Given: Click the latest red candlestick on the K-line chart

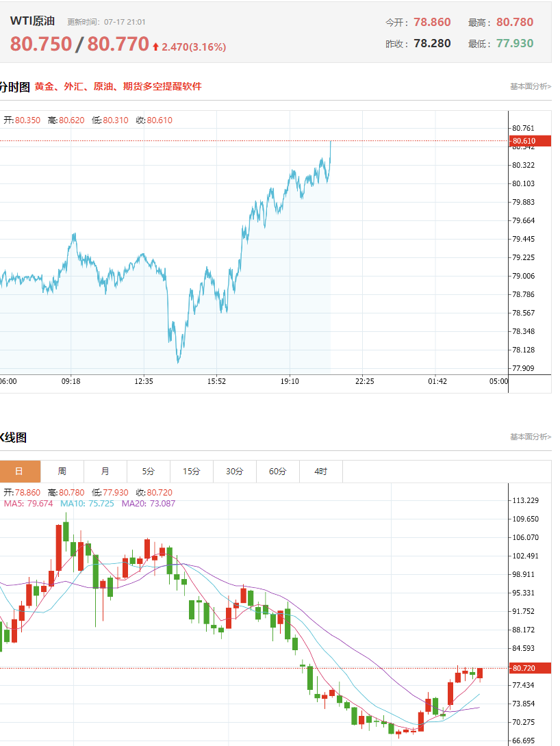Looking at the screenshot, I should click(480, 673).
